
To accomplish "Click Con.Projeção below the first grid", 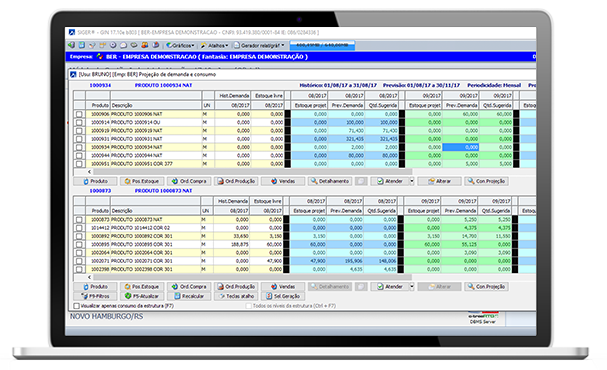I will point(486,181).
